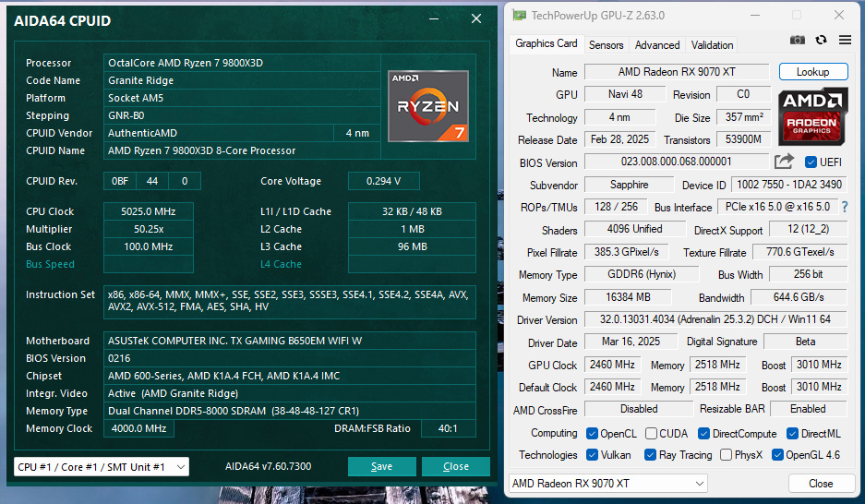Click the GPU value Navi 48

(625, 94)
